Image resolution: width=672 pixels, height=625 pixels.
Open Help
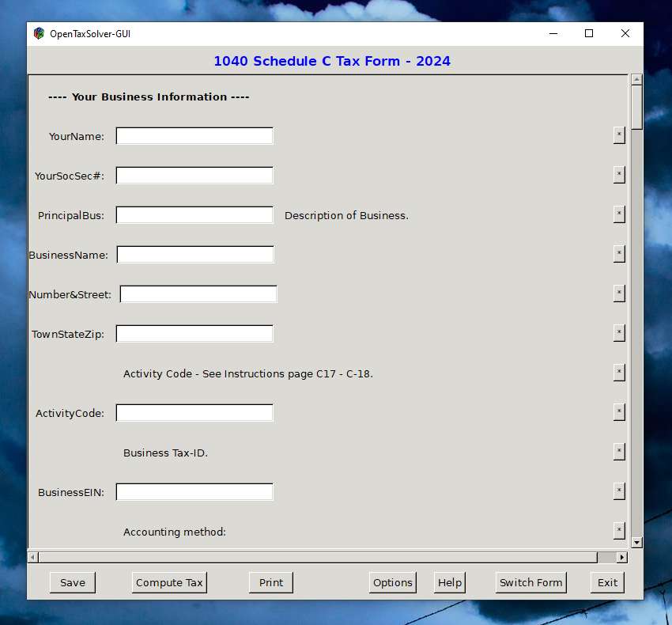449,582
